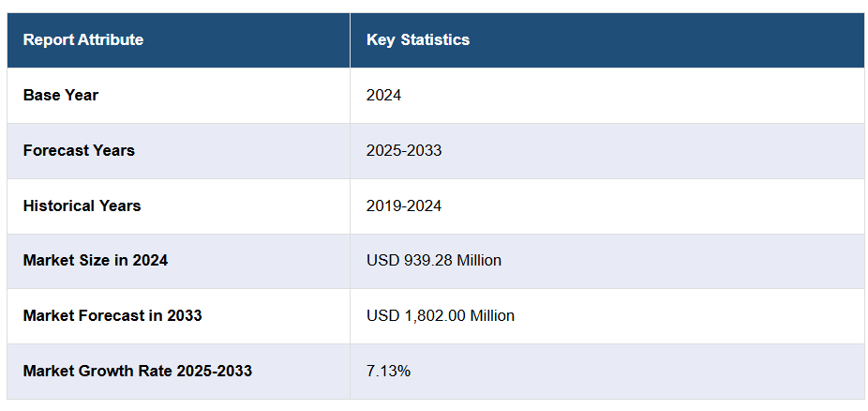Image resolution: width=868 pixels, height=411 pixels.
Task: Click the USD 939.28 Million value
Action: 434,261
